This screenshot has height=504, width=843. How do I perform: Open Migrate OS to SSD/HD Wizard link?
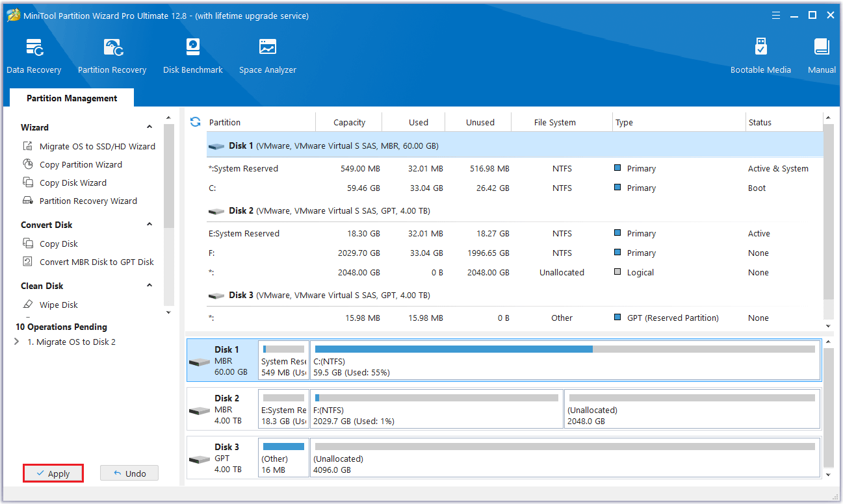(x=97, y=146)
